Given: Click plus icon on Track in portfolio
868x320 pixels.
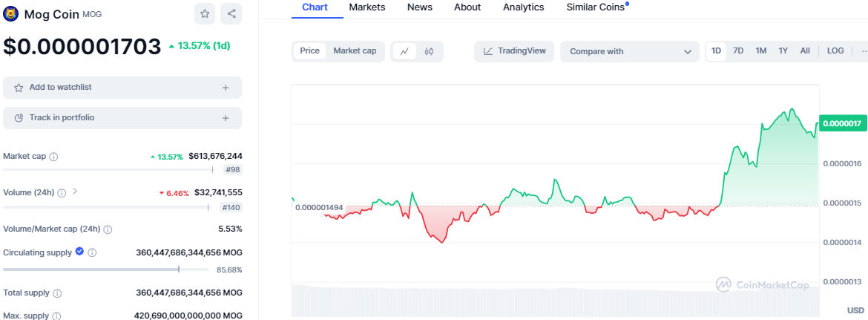Looking at the screenshot, I should (226, 118).
